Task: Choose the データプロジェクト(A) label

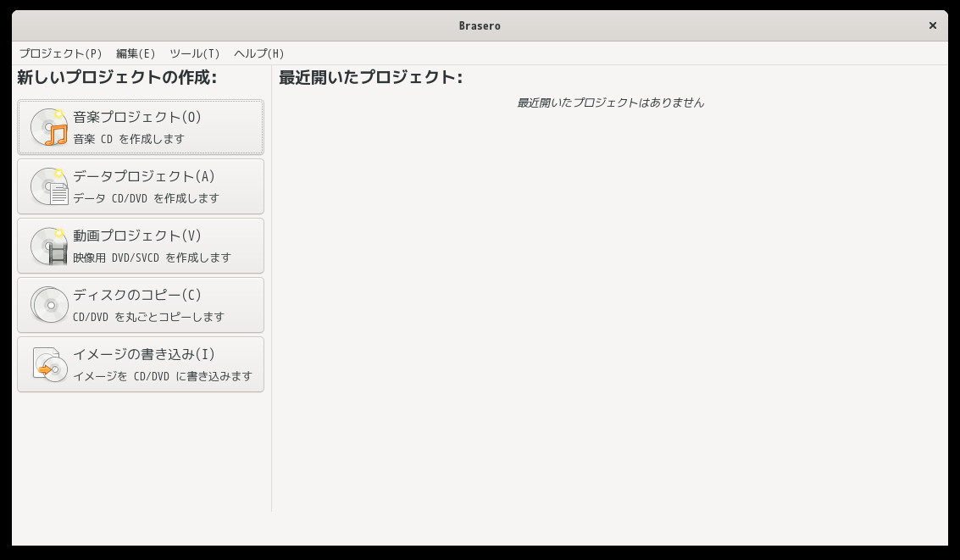Action: coord(144,176)
